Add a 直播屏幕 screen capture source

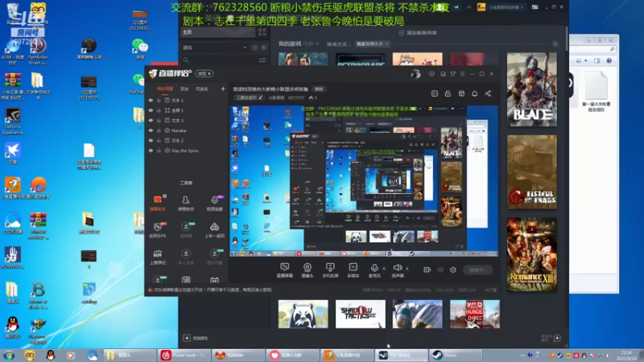click(x=285, y=270)
